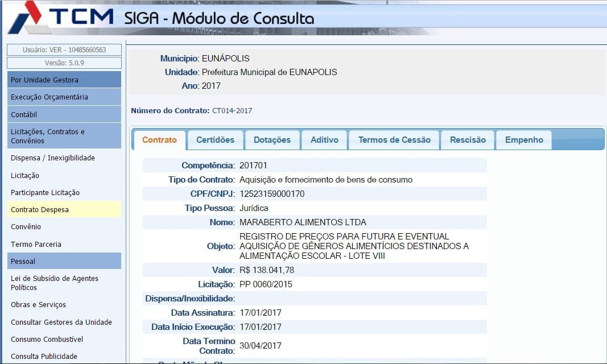Expand the Por Unidade Gestora section
The image size is (607, 364).
click(64, 80)
